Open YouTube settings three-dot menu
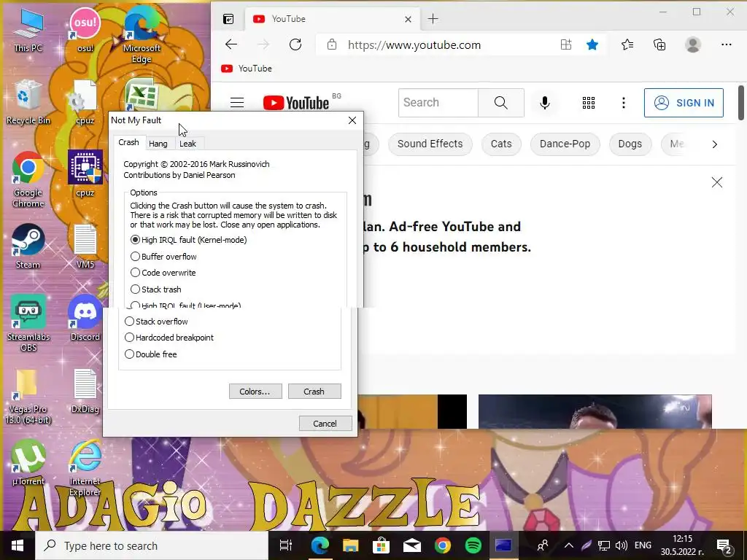 click(x=623, y=102)
